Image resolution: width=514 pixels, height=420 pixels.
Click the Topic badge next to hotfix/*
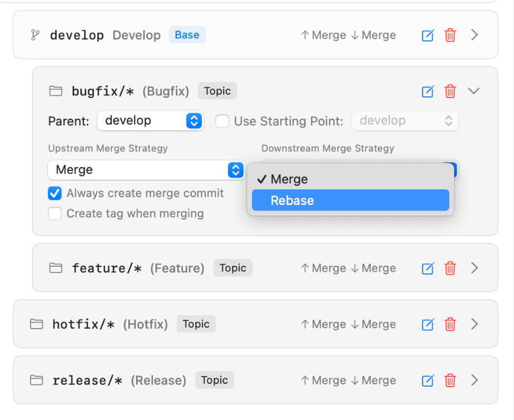[196, 324]
